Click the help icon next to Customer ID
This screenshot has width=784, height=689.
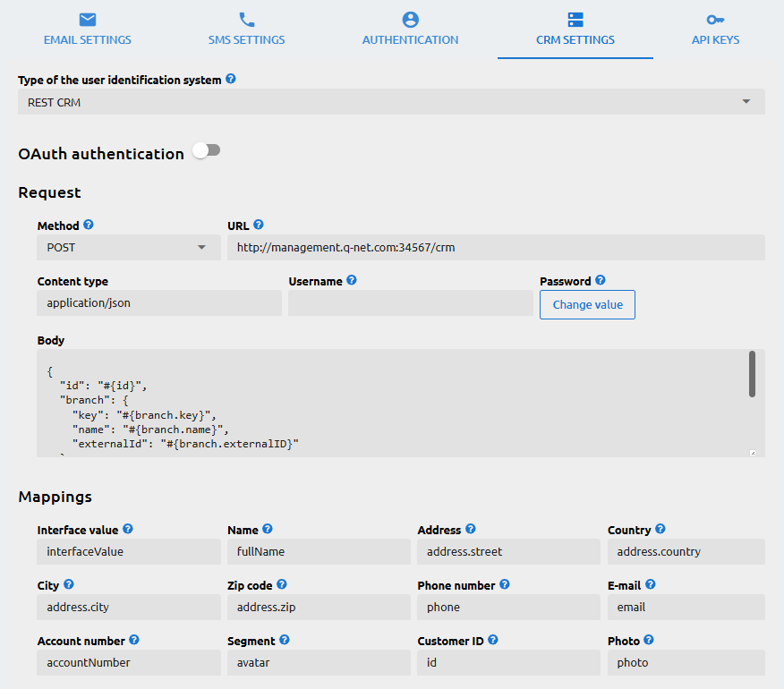point(492,641)
